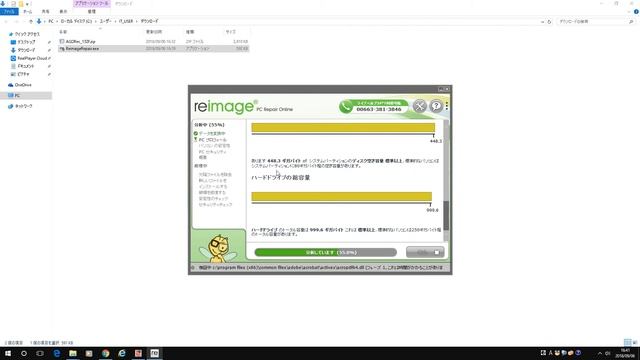Viewport: 640px width, 360px height.
Task: Select the PC Profile scan step
Action: (212, 140)
